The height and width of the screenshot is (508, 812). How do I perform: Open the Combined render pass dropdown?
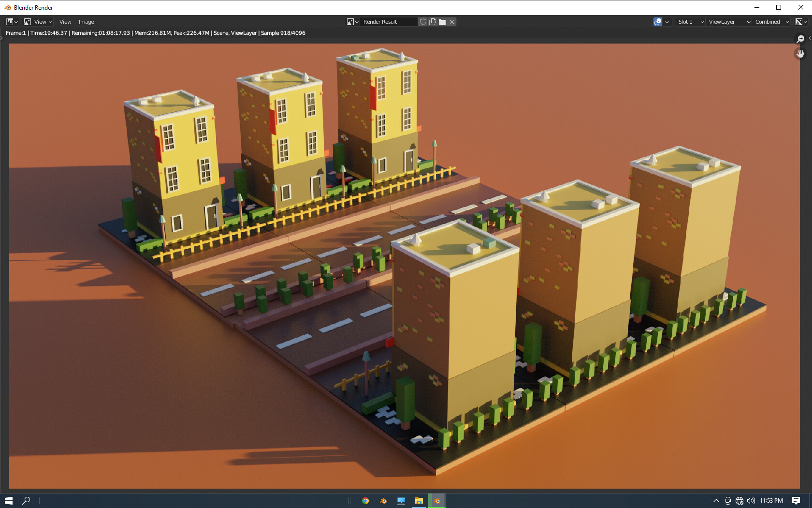tap(768, 21)
